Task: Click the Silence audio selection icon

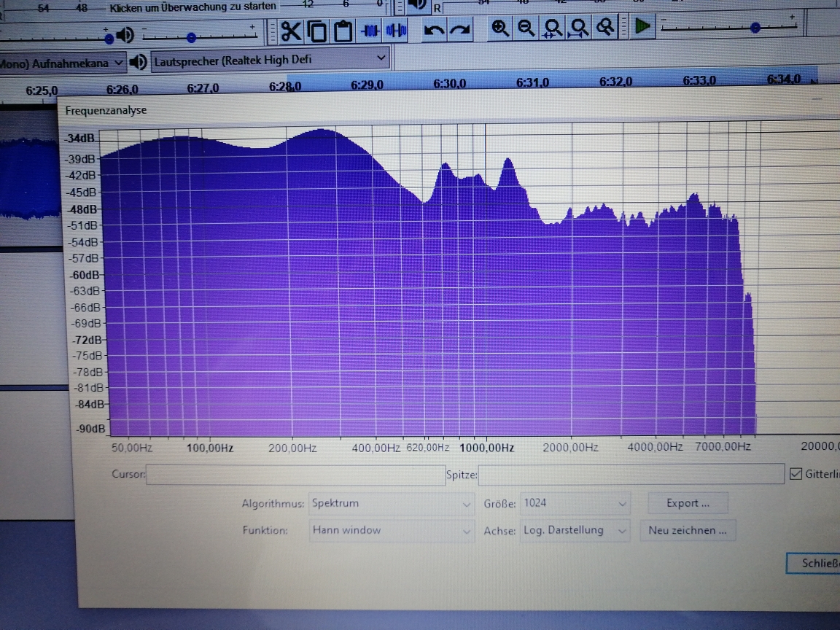Action: [396, 31]
